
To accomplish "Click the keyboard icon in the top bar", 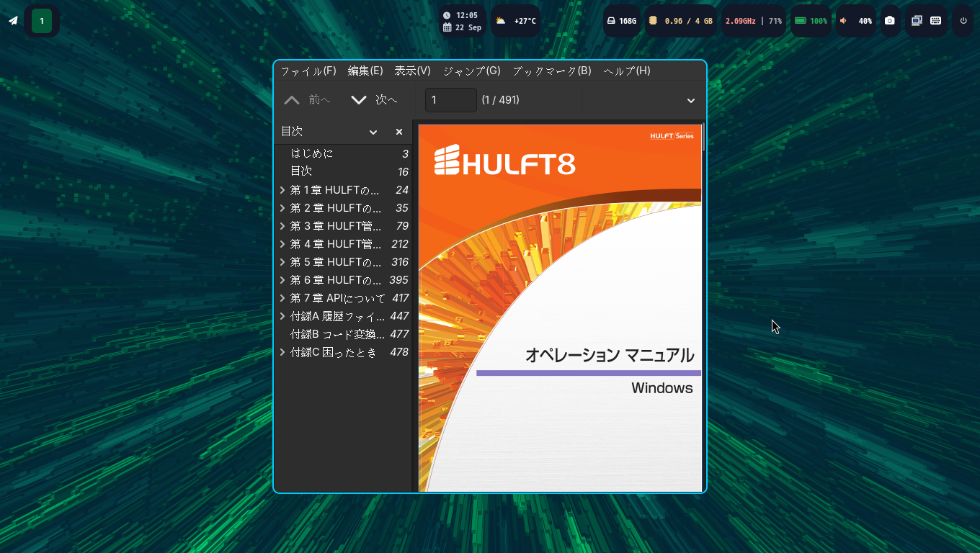I will 935,21.
